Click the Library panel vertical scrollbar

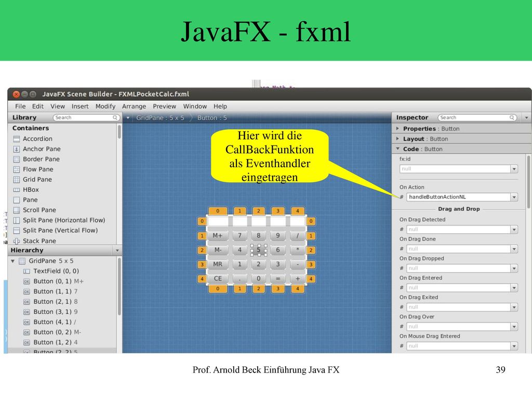pyautogui.click(x=119, y=131)
